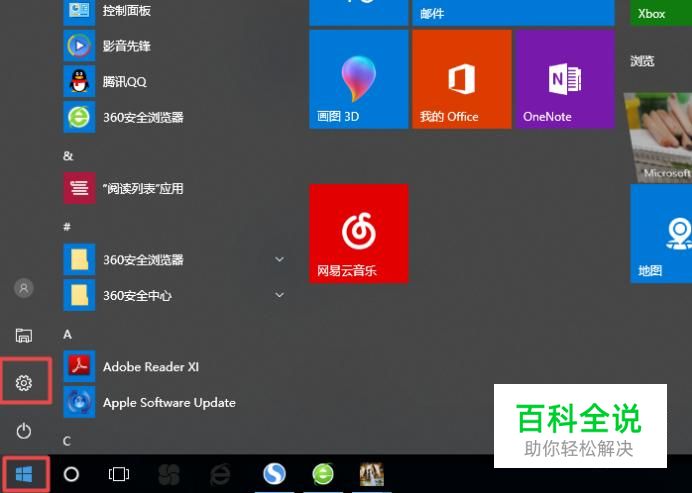Open Cortana circle on taskbar
Screen dimensions: 692x493
71,474
